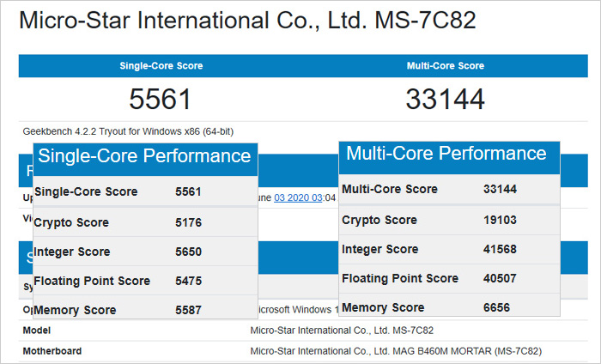This screenshot has height=364, width=601.
Task: Select the multi-core Memory Score value 6656
Action: (496, 306)
